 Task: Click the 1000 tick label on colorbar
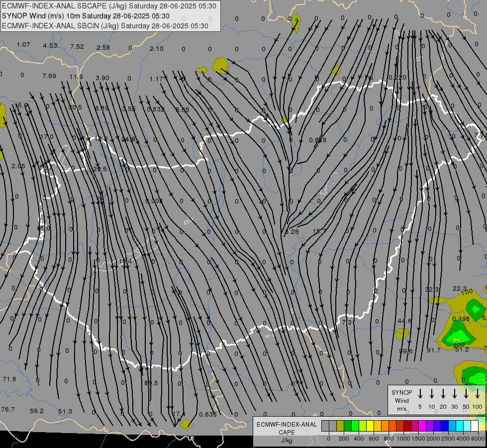click(x=403, y=439)
